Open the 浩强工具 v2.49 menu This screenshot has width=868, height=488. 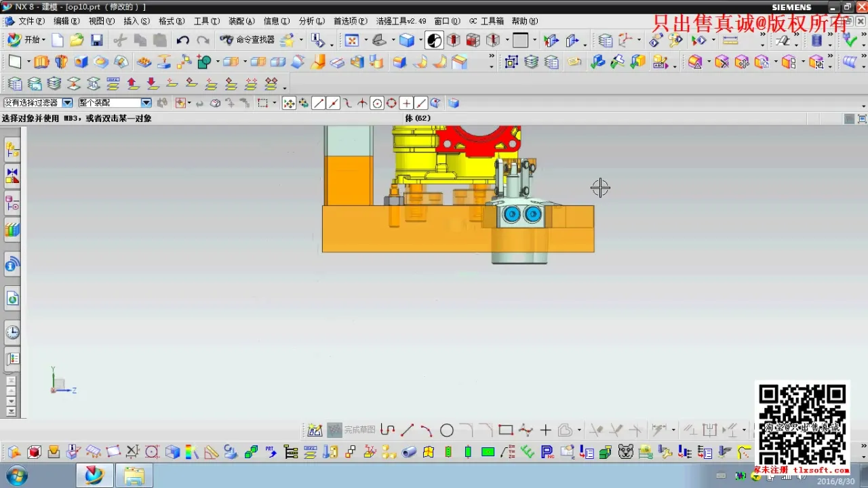(401, 21)
